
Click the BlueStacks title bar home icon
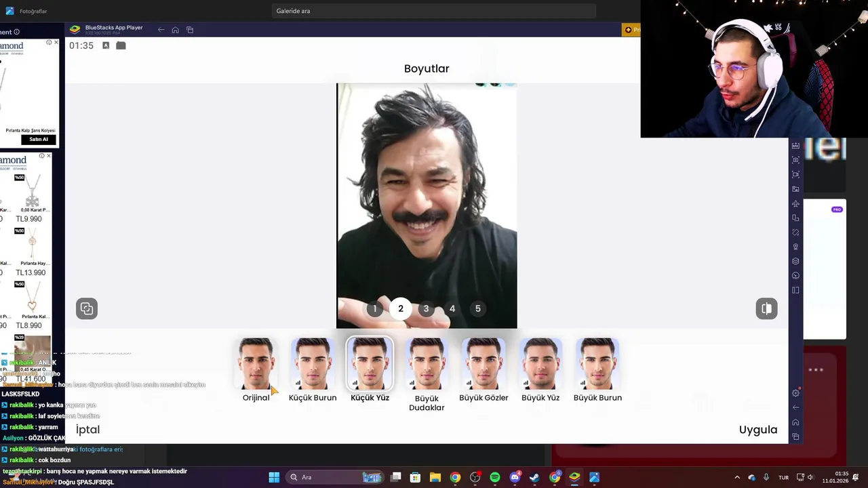click(175, 30)
